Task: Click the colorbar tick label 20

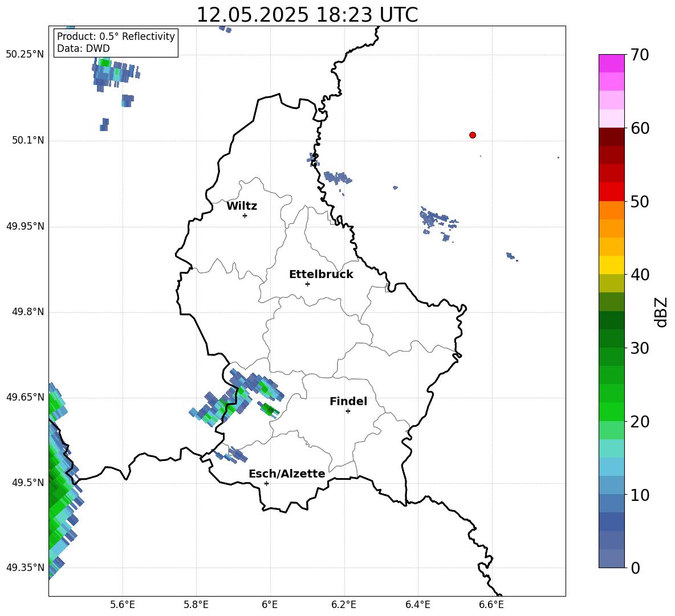Action: [x=640, y=422]
